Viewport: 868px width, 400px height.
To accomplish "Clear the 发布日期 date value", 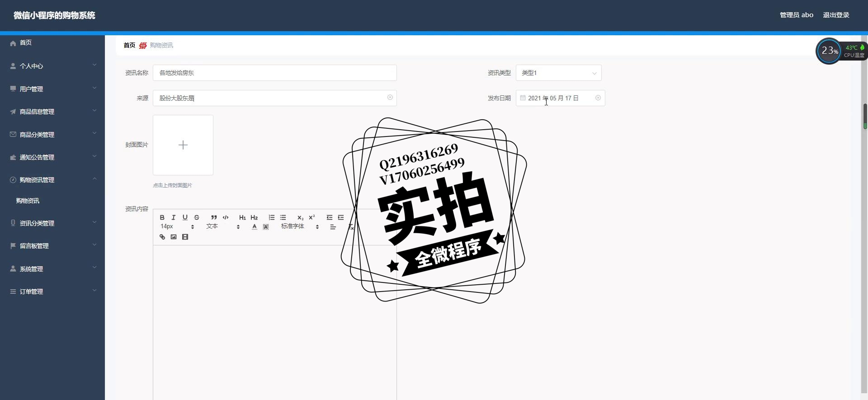I will click(x=598, y=98).
